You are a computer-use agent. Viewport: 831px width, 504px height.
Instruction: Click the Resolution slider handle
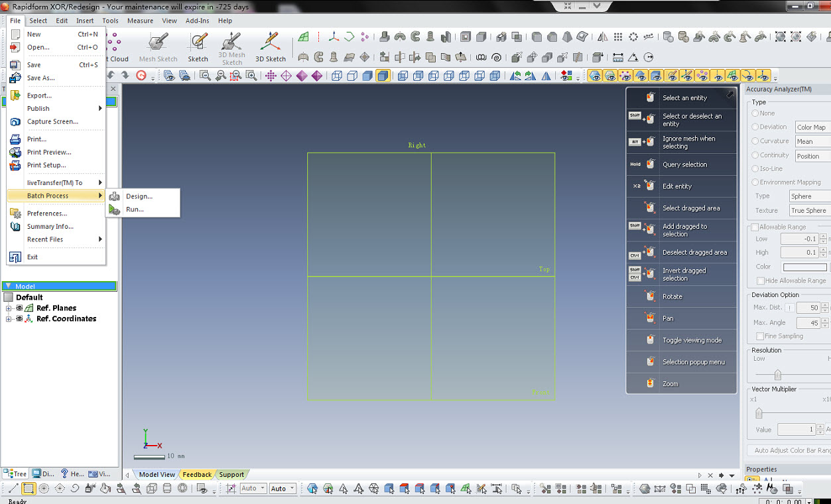(778, 375)
